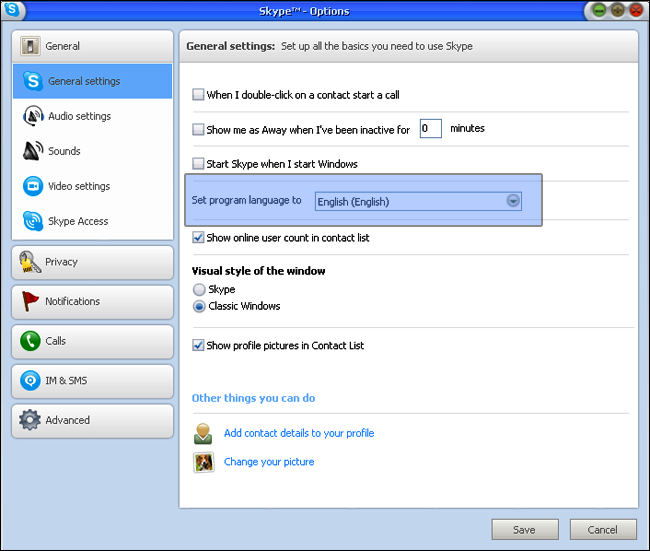Click the Advanced gear icon
This screenshot has width=650, height=551.
click(x=30, y=420)
